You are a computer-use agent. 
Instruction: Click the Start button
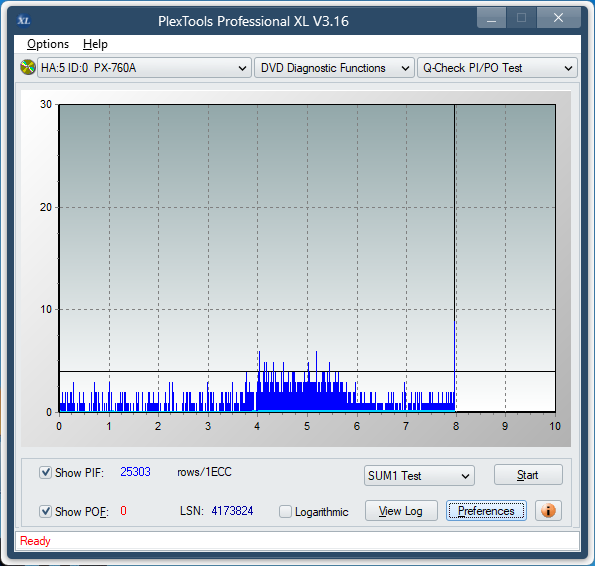coord(528,475)
